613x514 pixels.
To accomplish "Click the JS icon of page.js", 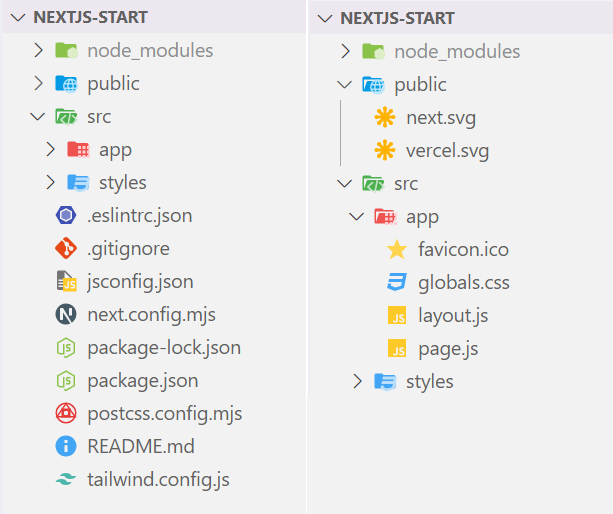I will (x=397, y=348).
